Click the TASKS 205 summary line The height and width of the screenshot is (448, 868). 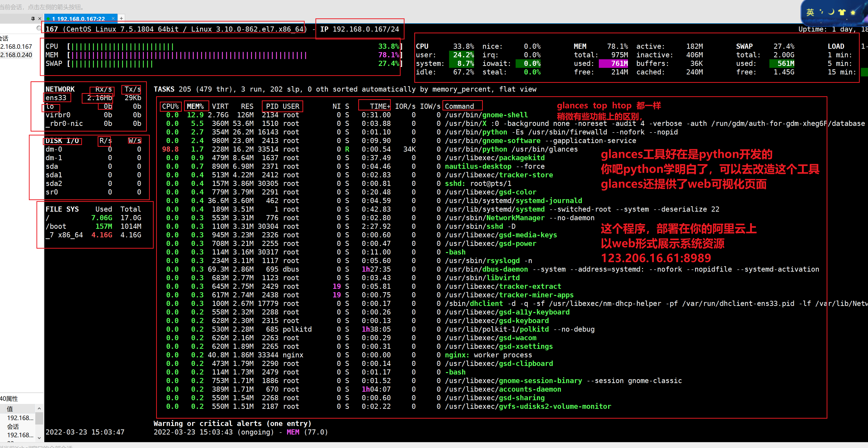pos(345,89)
